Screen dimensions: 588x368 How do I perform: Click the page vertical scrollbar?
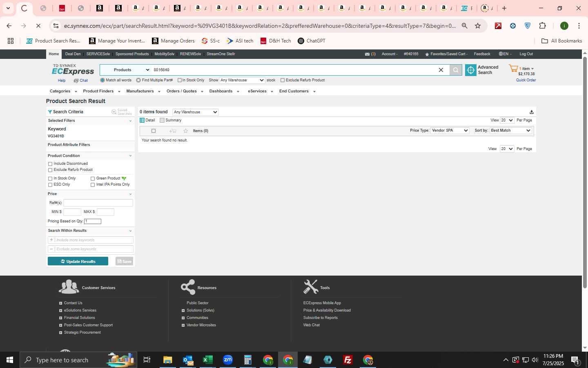tap(585, 172)
